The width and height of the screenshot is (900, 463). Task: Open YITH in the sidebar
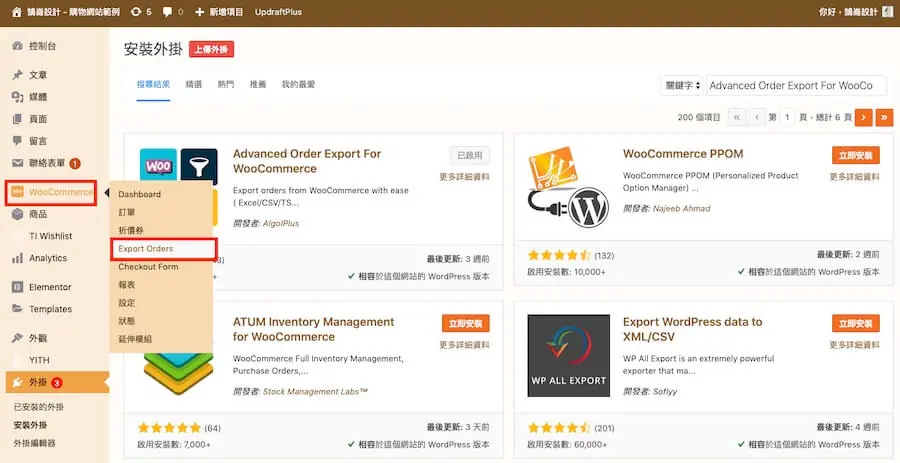tap(39, 360)
